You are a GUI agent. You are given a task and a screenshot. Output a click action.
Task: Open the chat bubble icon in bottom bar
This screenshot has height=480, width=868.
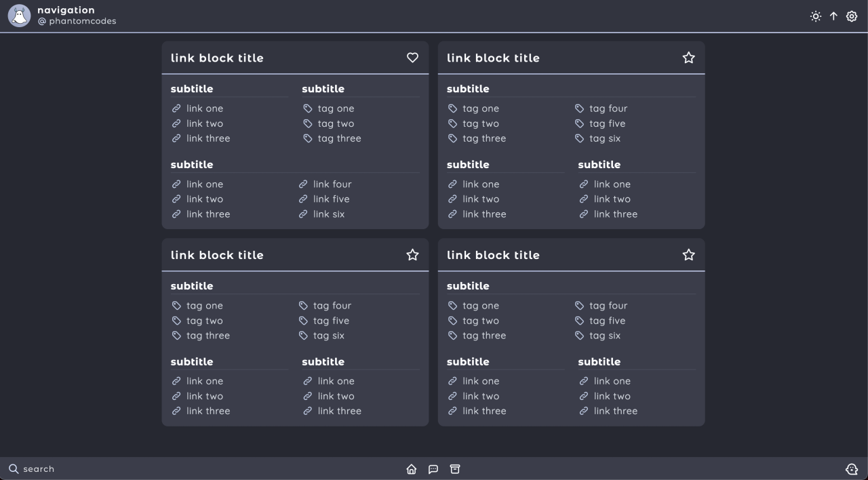click(x=433, y=469)
